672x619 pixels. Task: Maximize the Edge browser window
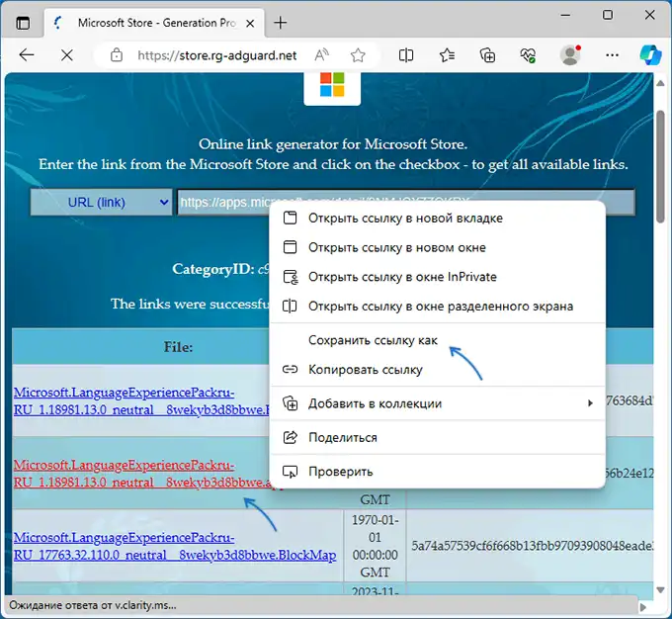click(x=608, y=15)
